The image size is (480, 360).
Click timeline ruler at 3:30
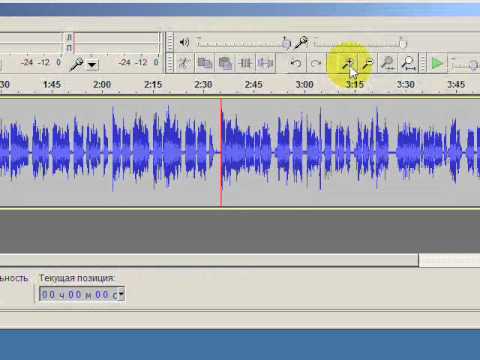pyautogui.click(x=406, y=84)
